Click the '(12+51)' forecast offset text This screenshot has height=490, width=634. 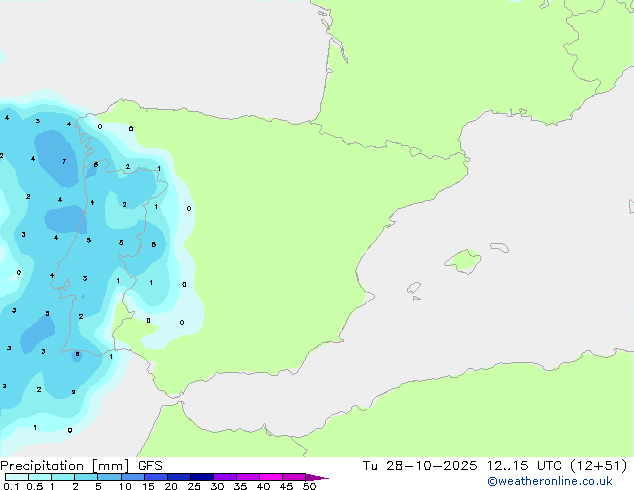(x=598, y=466)
